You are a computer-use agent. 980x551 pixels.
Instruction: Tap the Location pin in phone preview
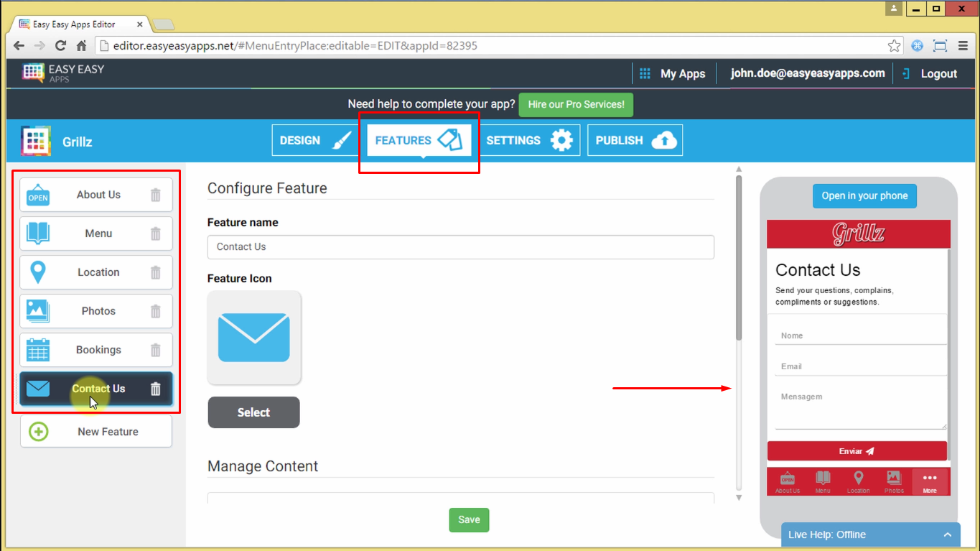coord(858,481)
